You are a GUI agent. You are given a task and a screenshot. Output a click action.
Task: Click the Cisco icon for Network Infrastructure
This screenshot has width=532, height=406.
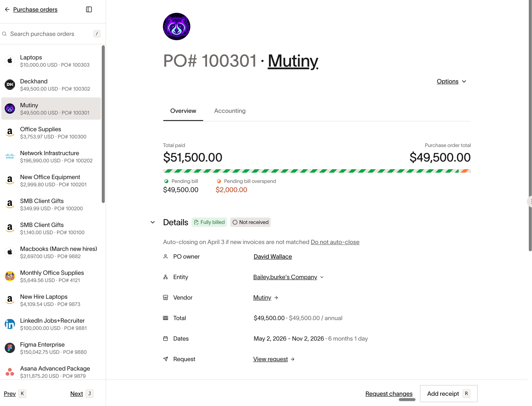coord(10,156)
